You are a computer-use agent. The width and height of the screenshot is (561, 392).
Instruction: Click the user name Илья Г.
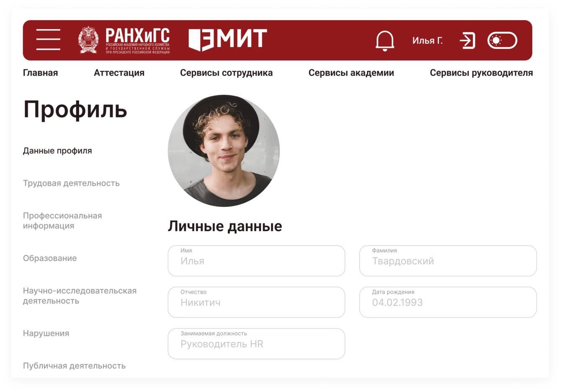click(427, 41)
